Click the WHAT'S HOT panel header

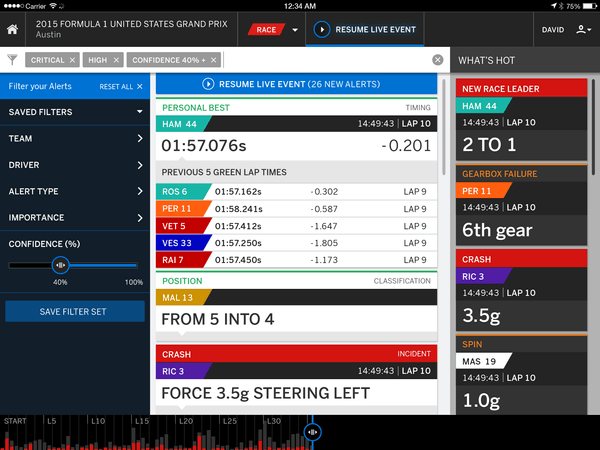pyautogui.click(x=525, y=60)
